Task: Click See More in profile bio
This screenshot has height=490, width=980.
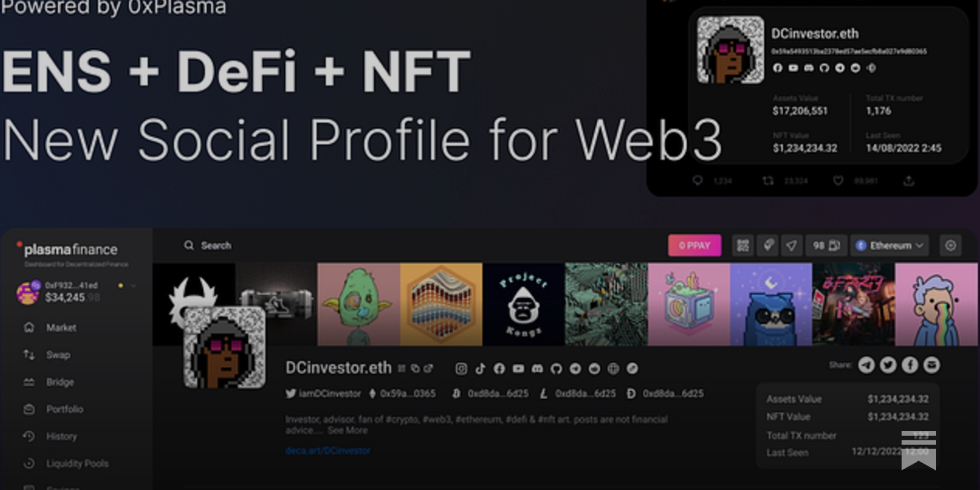Action: (x=347, y=431)
